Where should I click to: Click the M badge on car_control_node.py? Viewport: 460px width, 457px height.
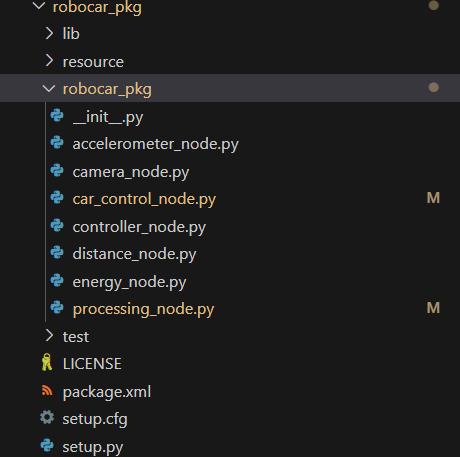pyautogui.click(x=433, y=198)
